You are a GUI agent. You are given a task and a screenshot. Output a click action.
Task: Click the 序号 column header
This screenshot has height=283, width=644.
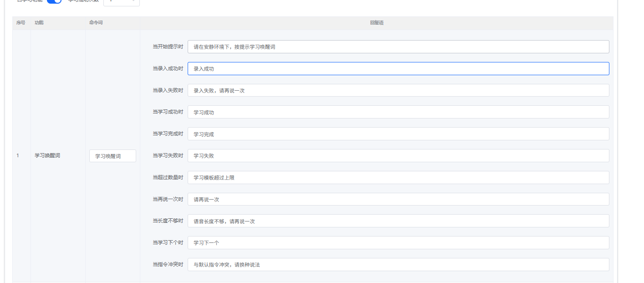click(21, 23)
